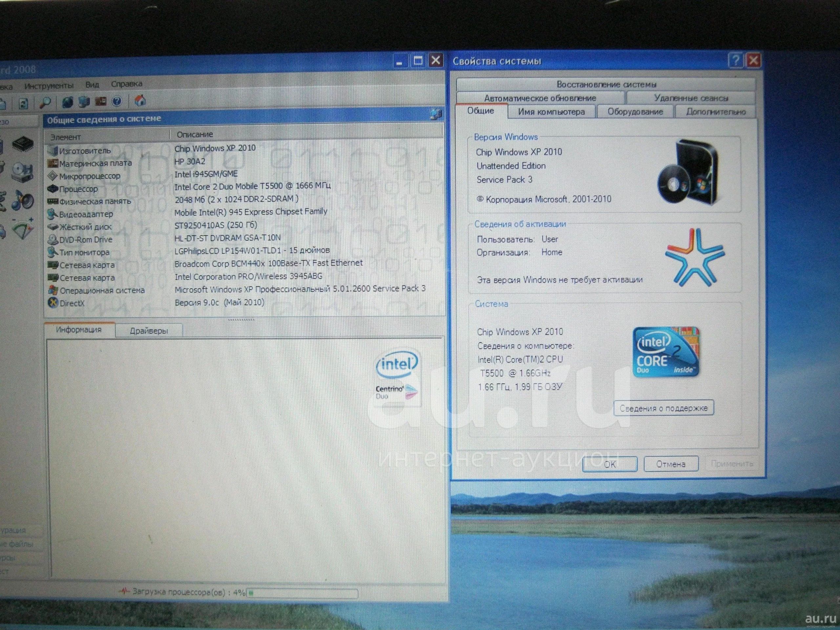Open the Вид menu
This screenshot has height=630, width=840.
[92, 84]
